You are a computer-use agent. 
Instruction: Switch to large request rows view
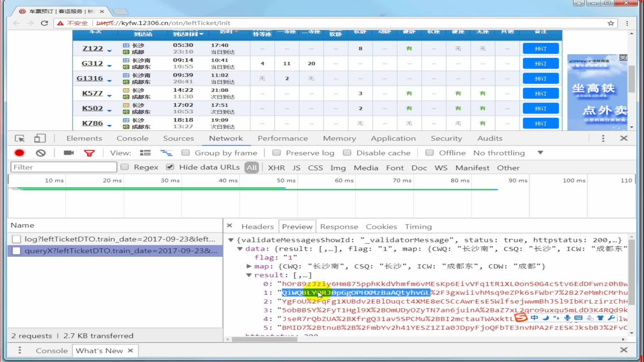point(145,153)
